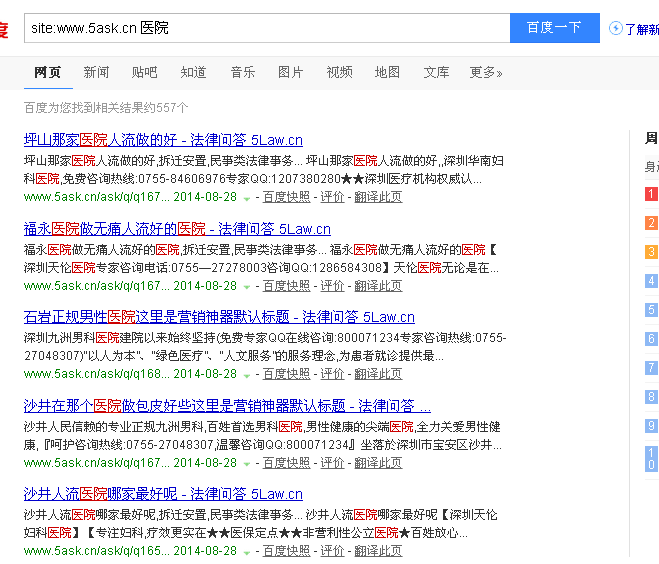Viewport: 659px width, 564px height.
Task: Expand the green arrow for 坪山那家医院 result
Action: coord(247,198)
